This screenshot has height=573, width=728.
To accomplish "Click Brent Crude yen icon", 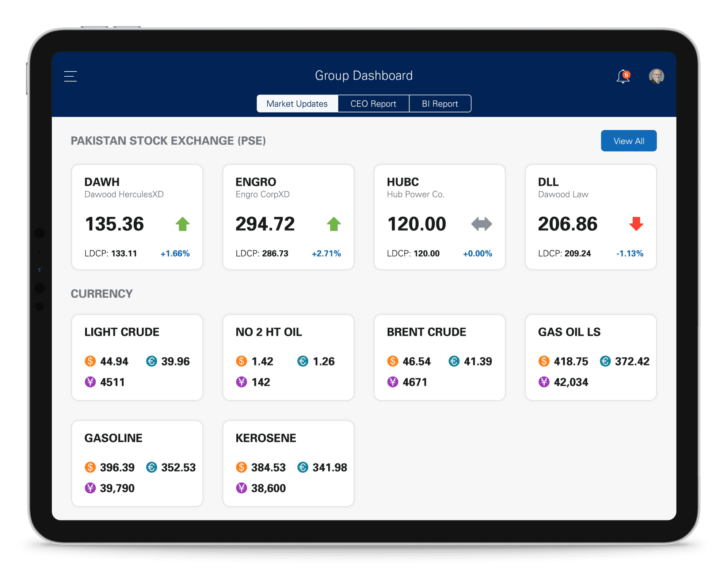I will point(393,382).
